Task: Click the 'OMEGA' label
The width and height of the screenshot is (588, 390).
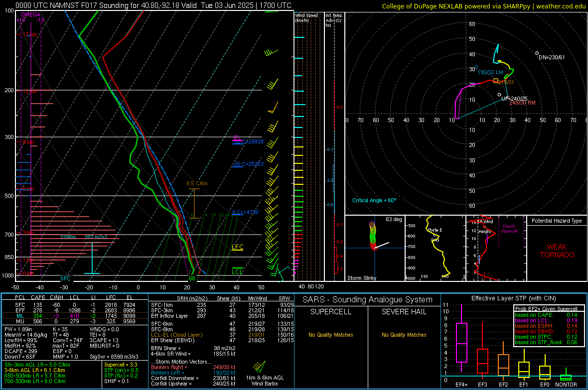Action: (x=31, y=14)
